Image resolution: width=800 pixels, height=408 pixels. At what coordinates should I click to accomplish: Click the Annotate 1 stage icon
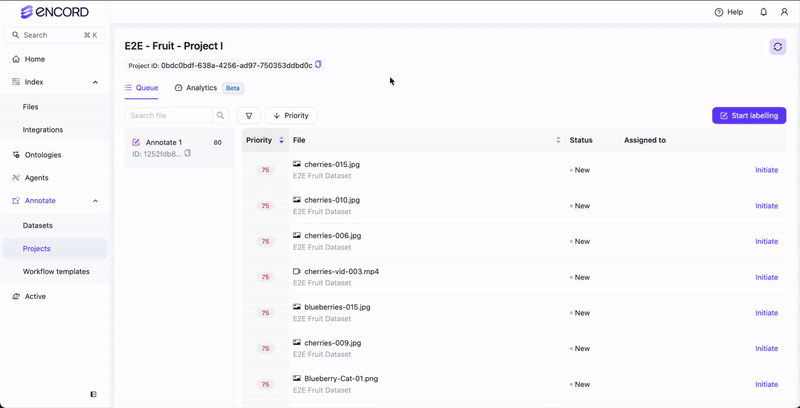point(136,142)
